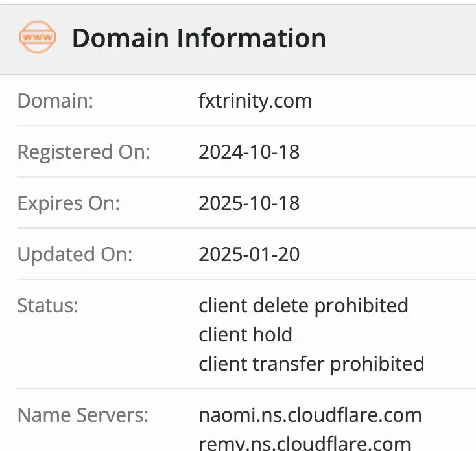Click the Name Servers: label
Viewport: 476px width, 451px height.
click(83, 415)
